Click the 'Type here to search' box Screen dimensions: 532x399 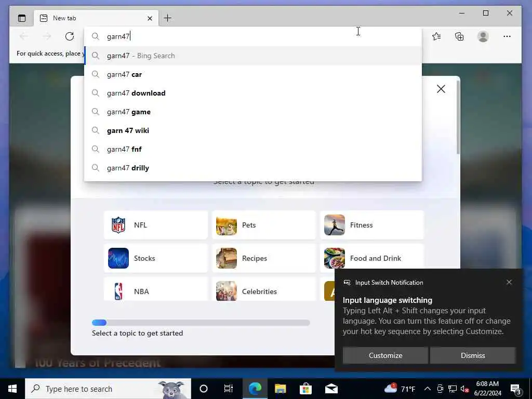coord(108,389)
